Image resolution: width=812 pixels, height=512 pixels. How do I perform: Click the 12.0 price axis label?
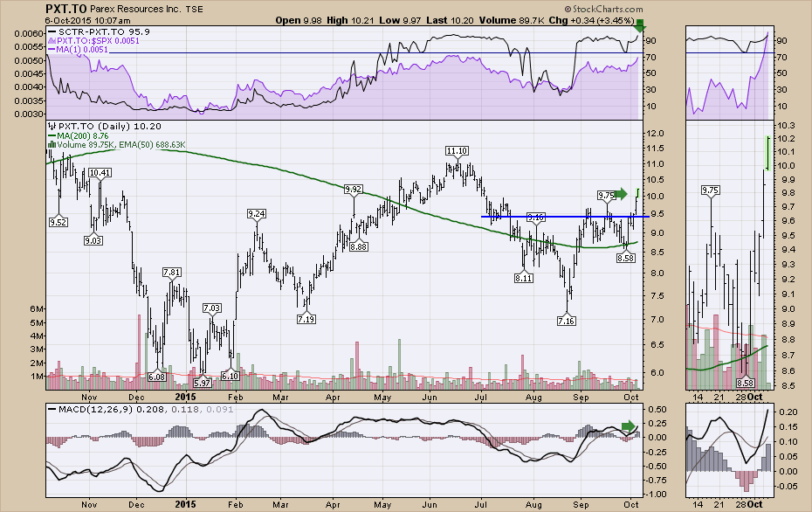(657, 134)
